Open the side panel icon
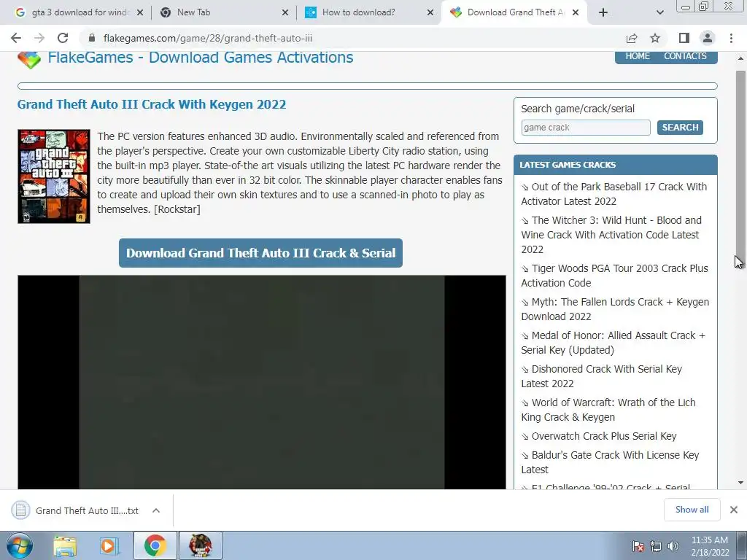Screen dimensions: 747x560 coord(684,38)
